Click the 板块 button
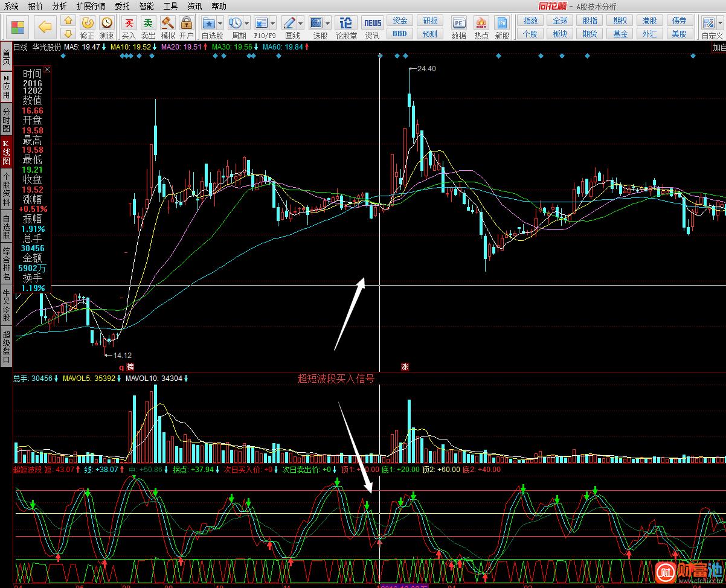The width and height of the screenshot is (726, 588). (x=561, y=34)
